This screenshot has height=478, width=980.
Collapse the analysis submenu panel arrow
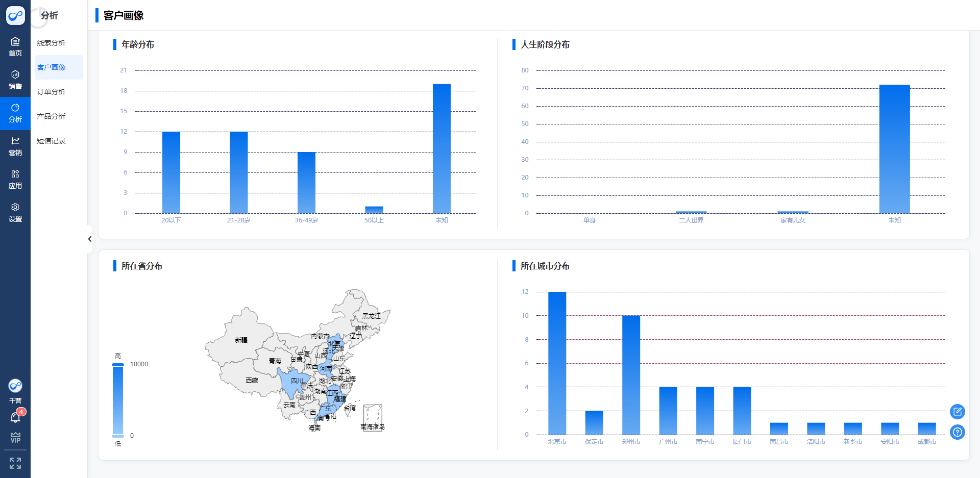[x=90, y=239]
